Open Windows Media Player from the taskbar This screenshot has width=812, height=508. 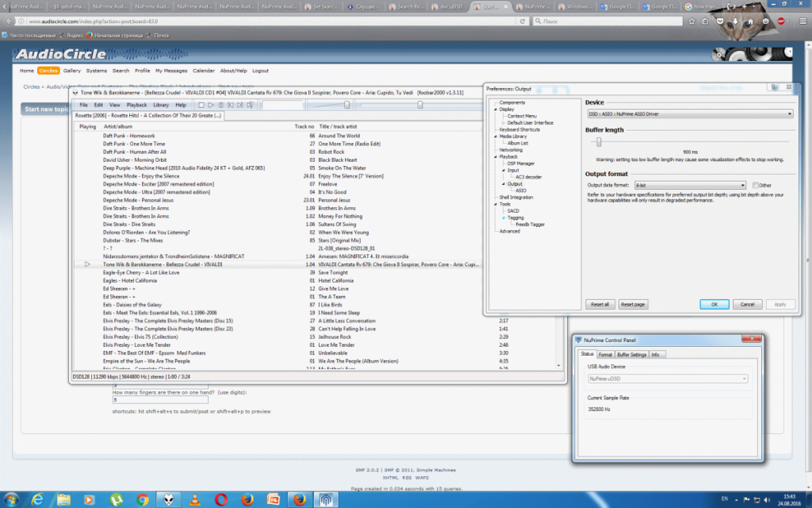point(90,500)
